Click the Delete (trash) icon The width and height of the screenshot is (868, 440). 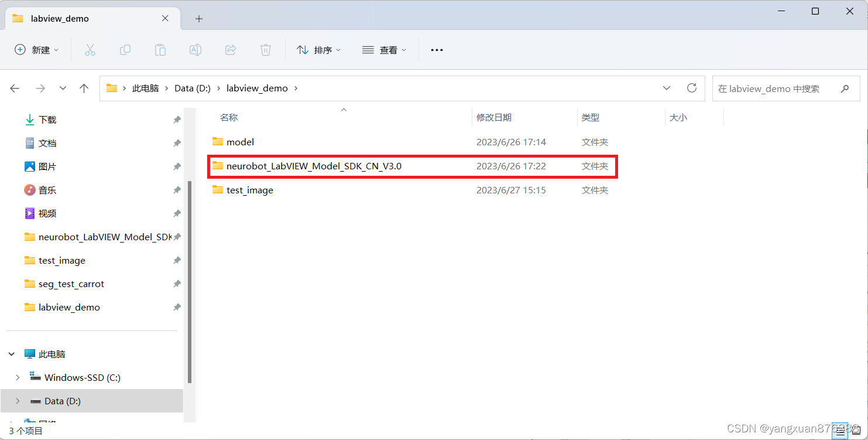(265, 50)
